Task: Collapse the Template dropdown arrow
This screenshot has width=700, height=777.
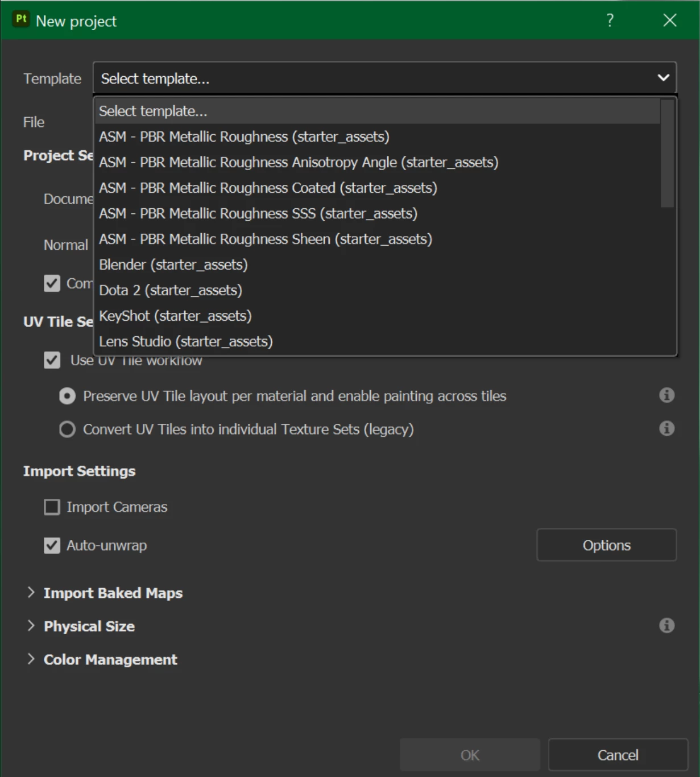Action: 663,77
